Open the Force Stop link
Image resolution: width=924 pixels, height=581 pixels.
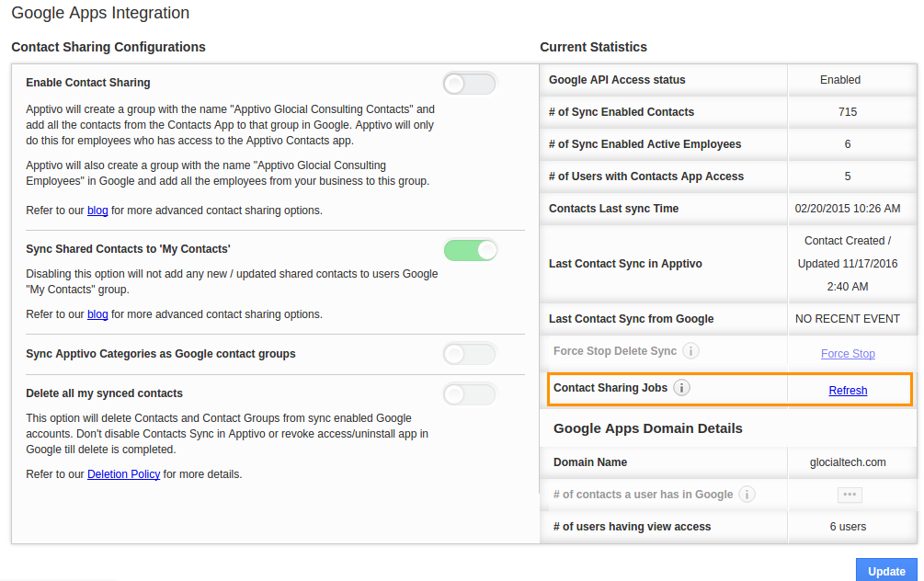coord(848,354)
